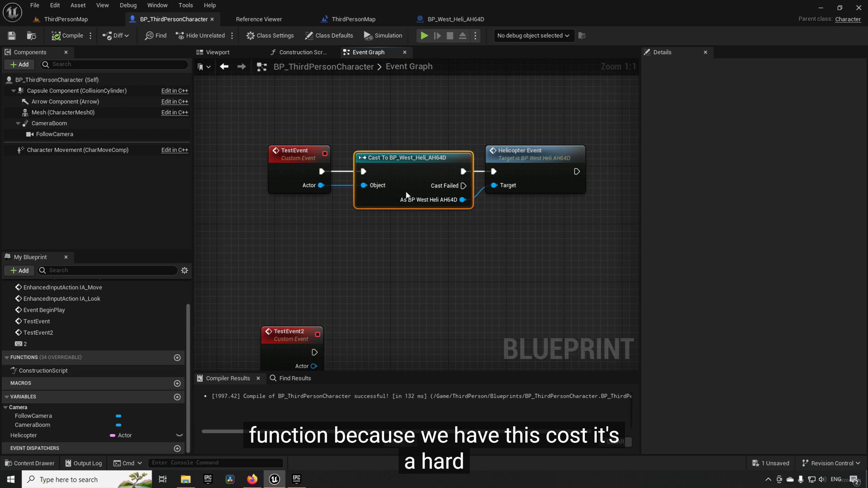Open the Debug menu

tap(128, 5)
